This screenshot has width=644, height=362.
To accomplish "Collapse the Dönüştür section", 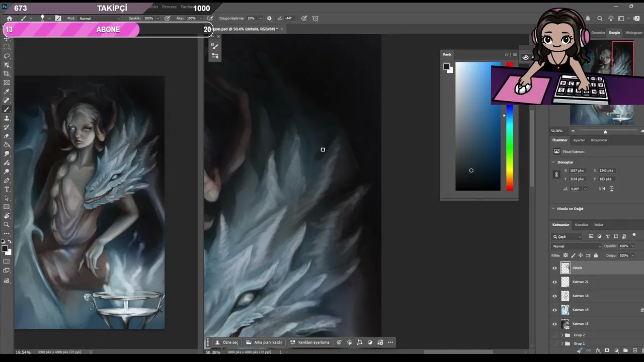I will coord(553,162).
